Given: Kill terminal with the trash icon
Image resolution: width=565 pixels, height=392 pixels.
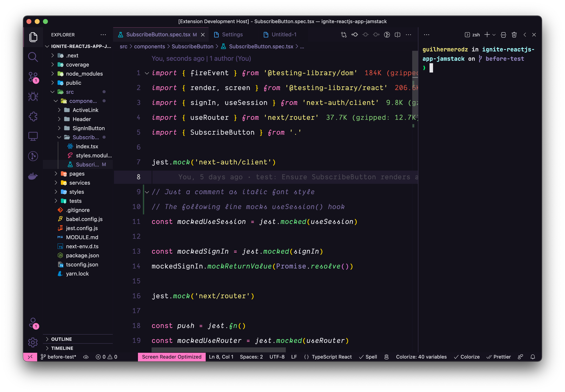Looking at the screenshot, I should tap(514, 35).
